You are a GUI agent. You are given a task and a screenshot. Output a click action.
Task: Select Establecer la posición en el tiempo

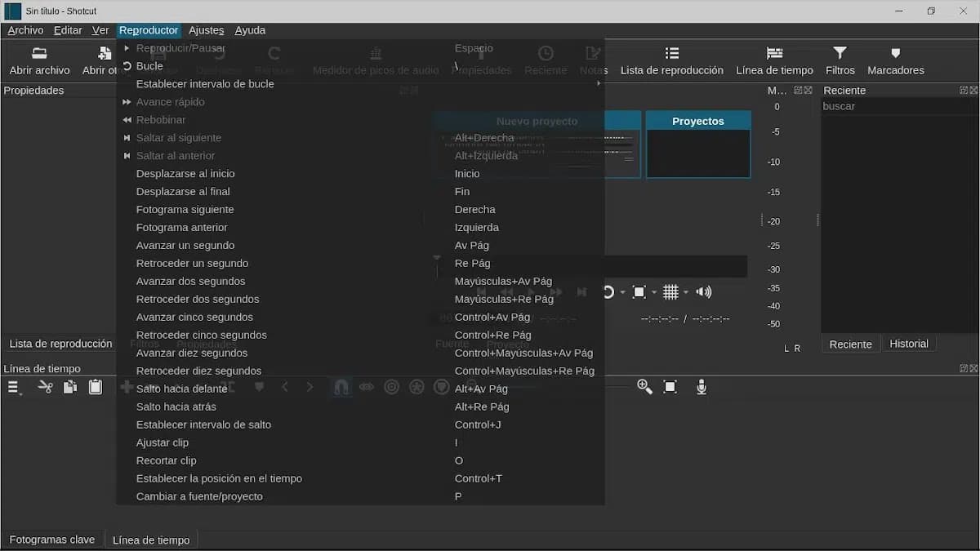(360, 479)
